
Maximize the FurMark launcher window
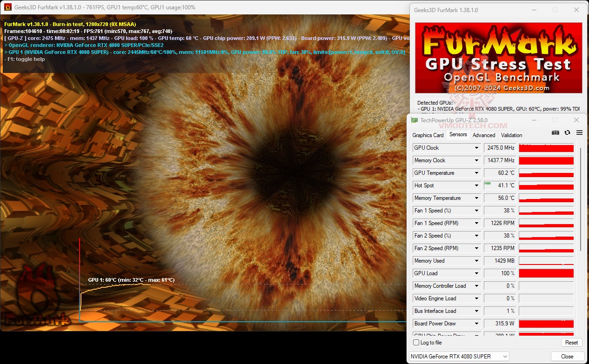[x=555, y=10]
